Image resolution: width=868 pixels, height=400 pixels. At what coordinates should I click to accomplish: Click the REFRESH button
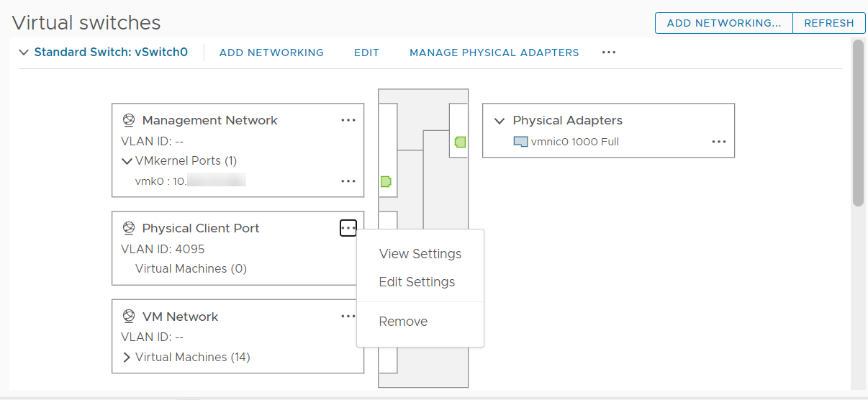(828, 23)
